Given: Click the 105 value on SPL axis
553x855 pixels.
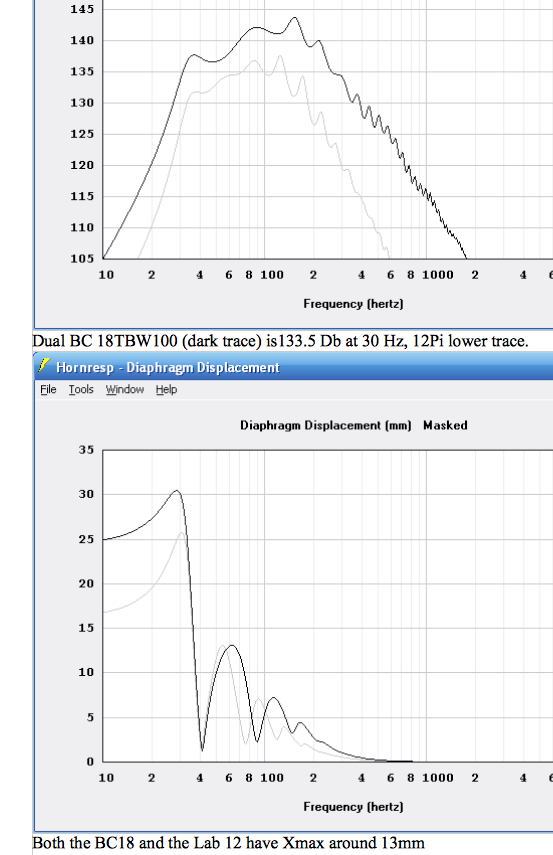Looking at the screenshot, I should 82,258.
